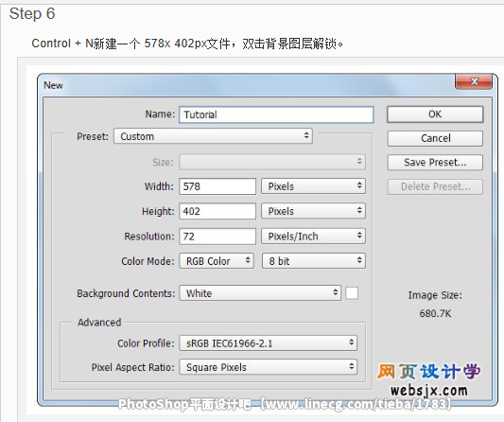Open the Pixels/Inch resolution units dropdown
This screenshot has height=422, width=504.
coord(313,237)
